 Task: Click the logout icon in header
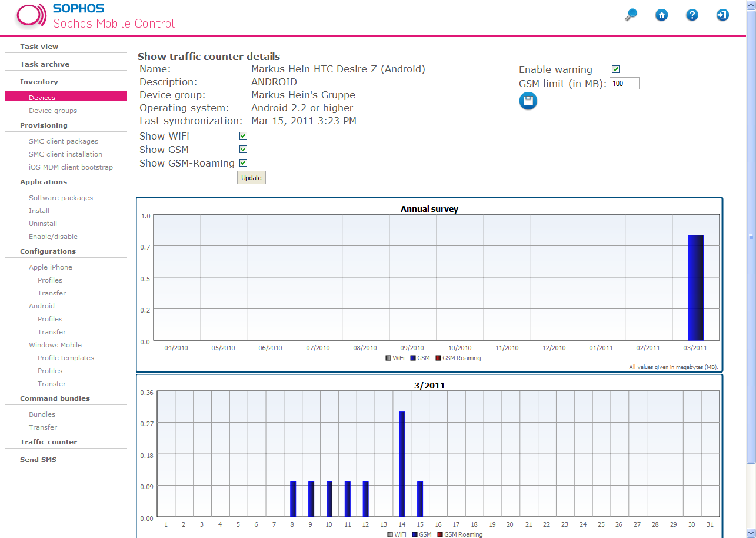click(x=722, y=15)
